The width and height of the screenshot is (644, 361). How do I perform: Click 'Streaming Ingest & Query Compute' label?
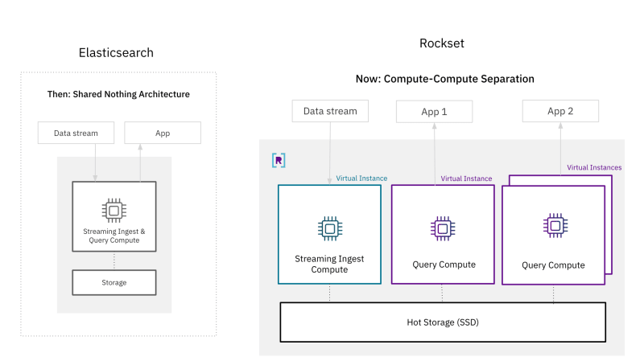click(114, 236)
